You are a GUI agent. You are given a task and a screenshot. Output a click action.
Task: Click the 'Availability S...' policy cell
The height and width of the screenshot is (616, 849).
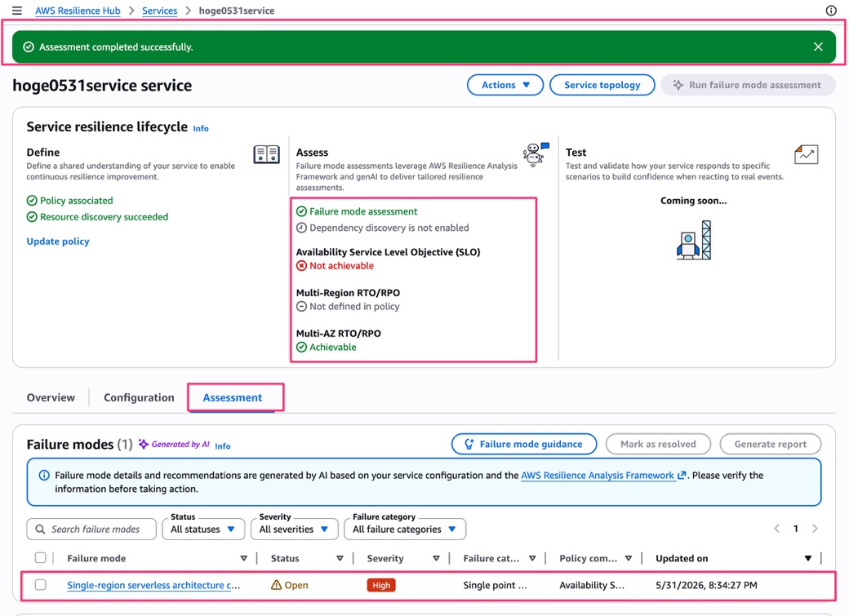tap(592, 585)
